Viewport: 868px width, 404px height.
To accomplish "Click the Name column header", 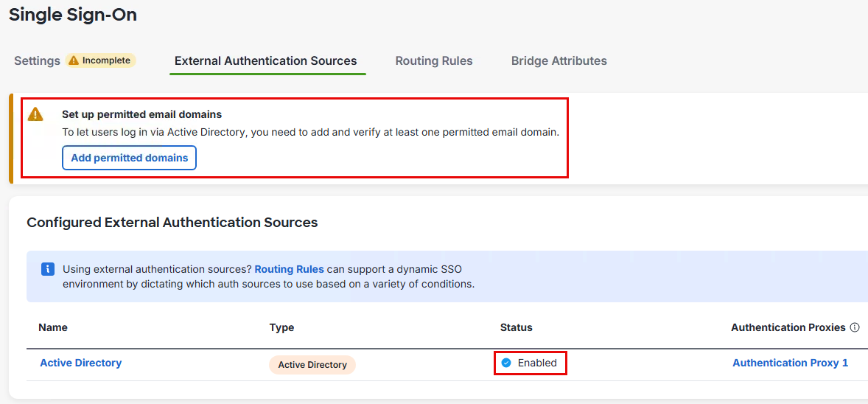I will tap(53, 327).
